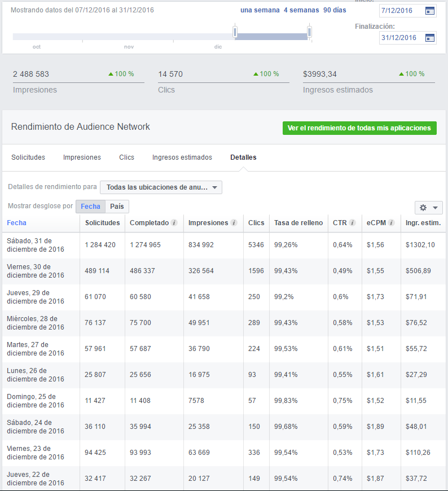Select the Sábado, 24 de diciembre row date
Viewport: 448px width, 491px height.
click(36, 427)
